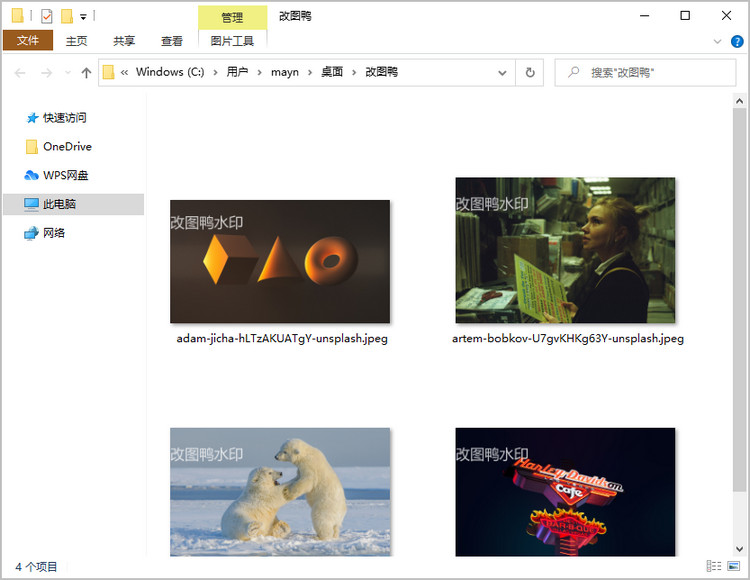Expand the chevron after 用户 breadcrumb
Screen dimensions: 750x580
pyautogui.click(x=259, y=73)
